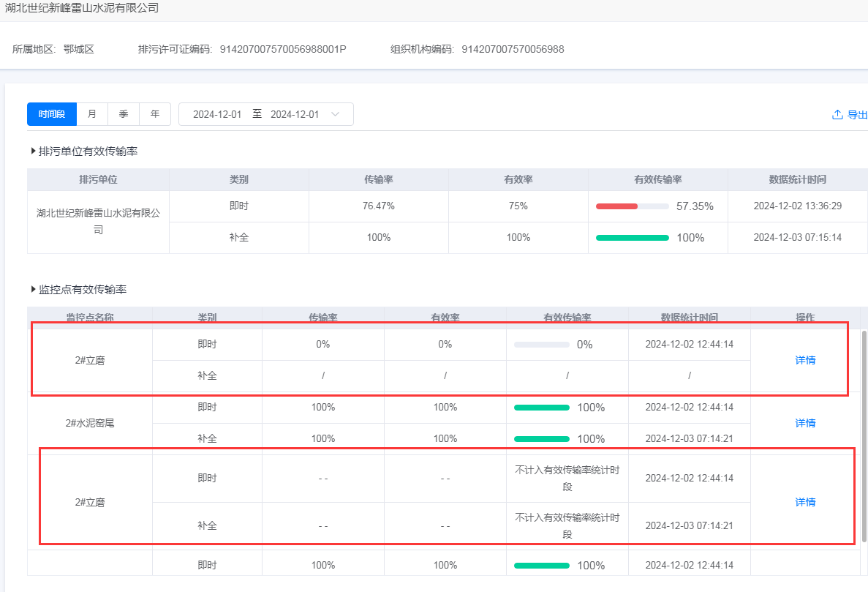Click 2024-12-03 07:14:21 in the 2#水泥窑尾 row
This screenshot has width=868, height=592.
[689, 438]
